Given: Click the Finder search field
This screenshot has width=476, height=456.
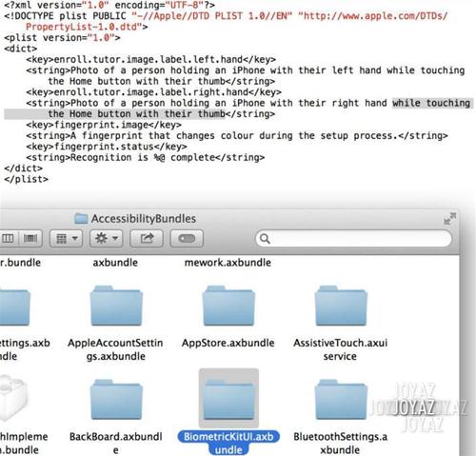Looking at the screenshot, I should click(353, 238).
